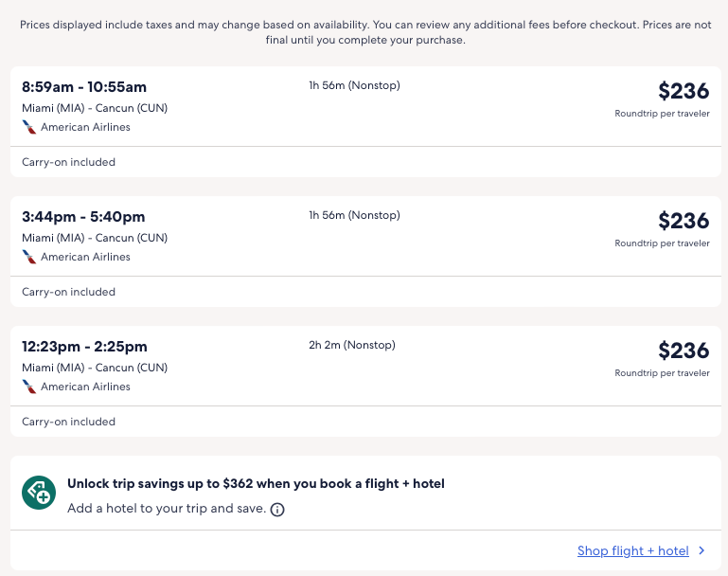Click $236 price on the 8:59am flight
The width and height of the screenshot is (728, 576).
click(x=684, y=91)
